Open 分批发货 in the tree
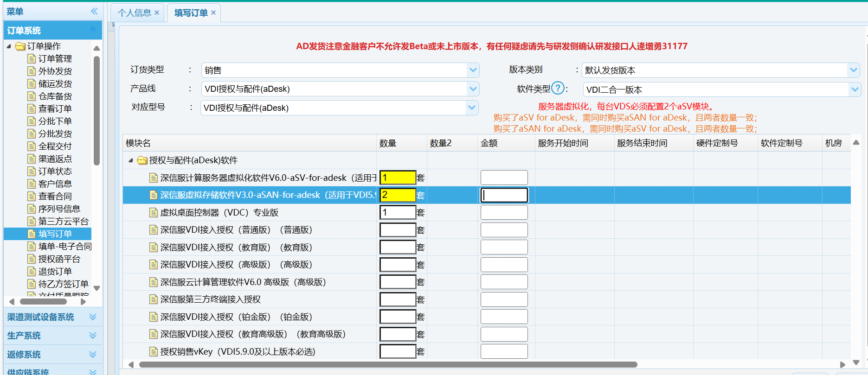 [55, 133]
